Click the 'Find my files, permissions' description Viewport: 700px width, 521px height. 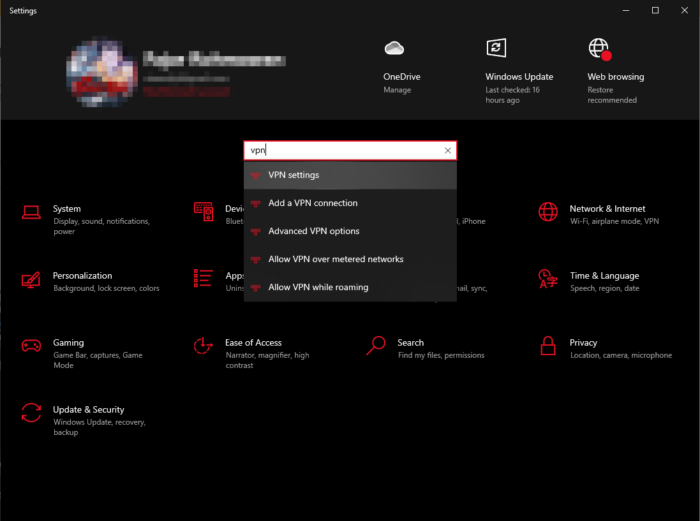pos(441,355)
